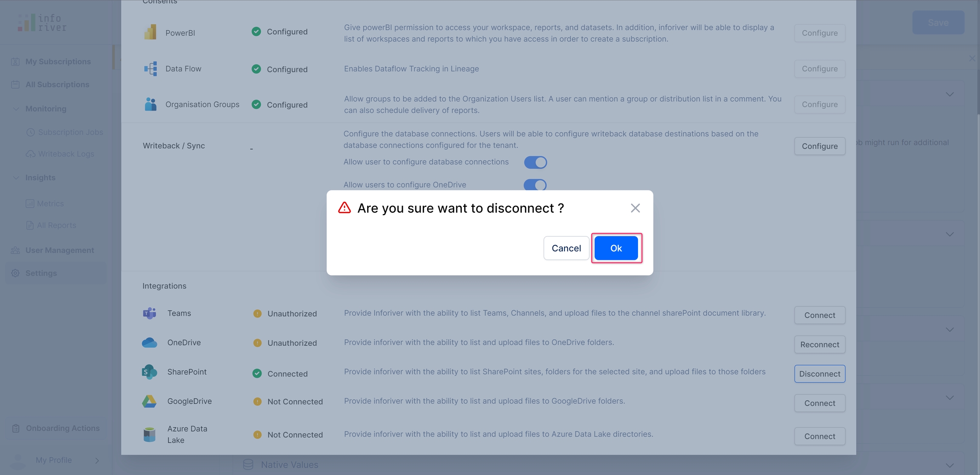The height and width of the screenshot is (475, 980).
Task: Toggle allow user to configure database connections
Action: pos(535,162)
